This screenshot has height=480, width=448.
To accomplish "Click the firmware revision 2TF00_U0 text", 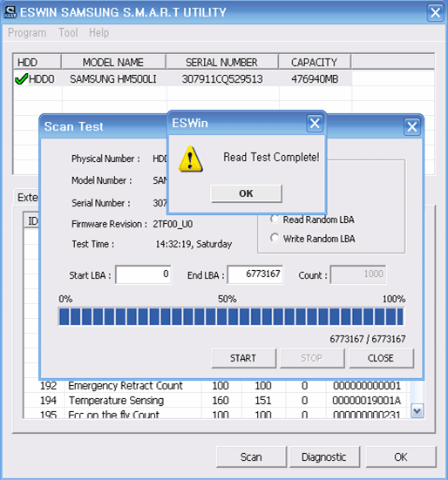I will (x=173, y=224).
